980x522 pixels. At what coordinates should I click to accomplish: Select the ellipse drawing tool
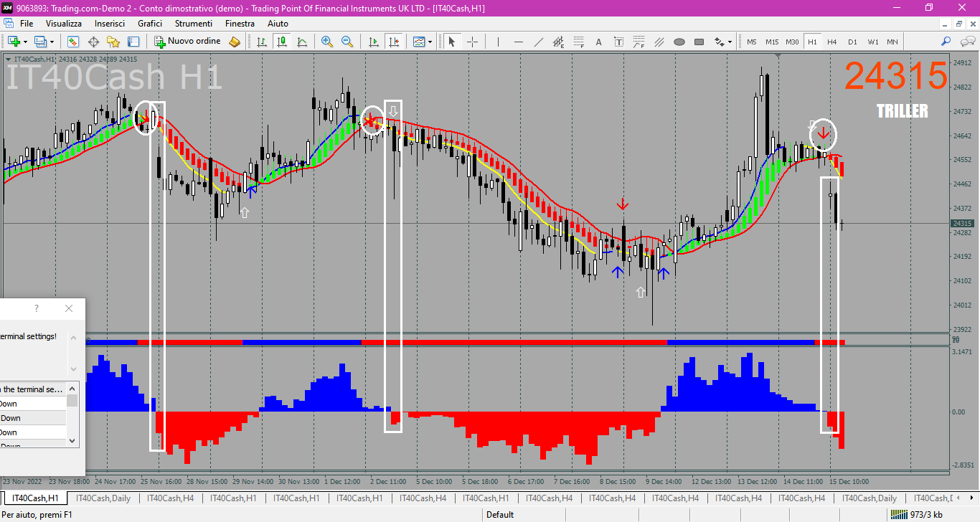(679, 42)
